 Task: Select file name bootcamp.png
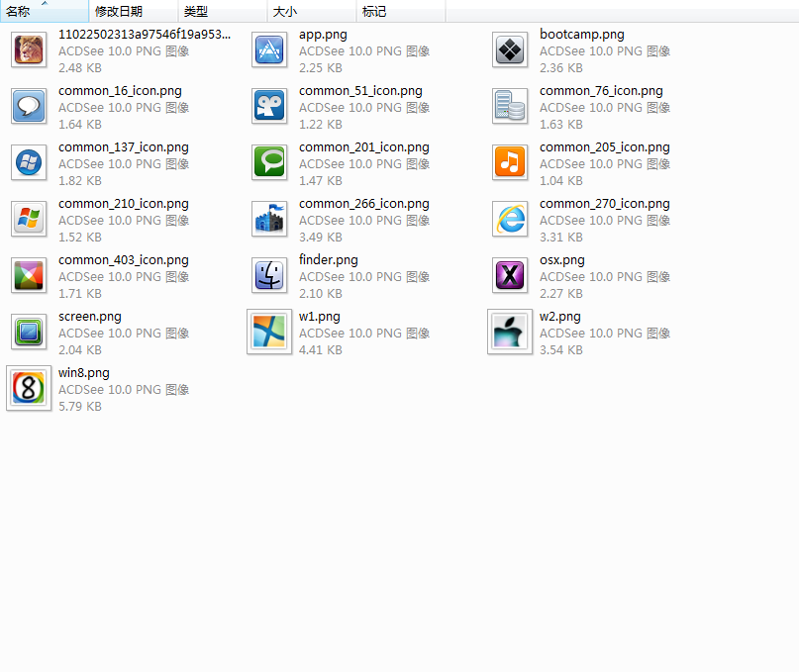(582, 34)
